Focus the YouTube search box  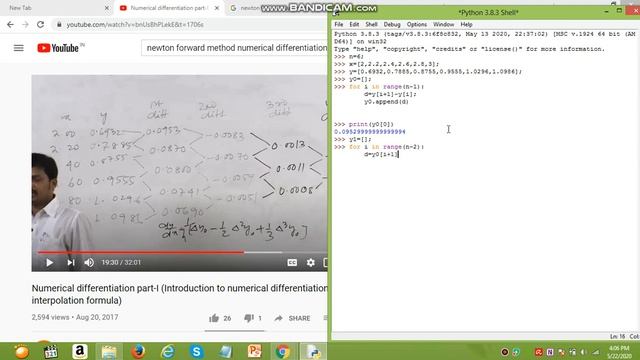pos(235,48)
